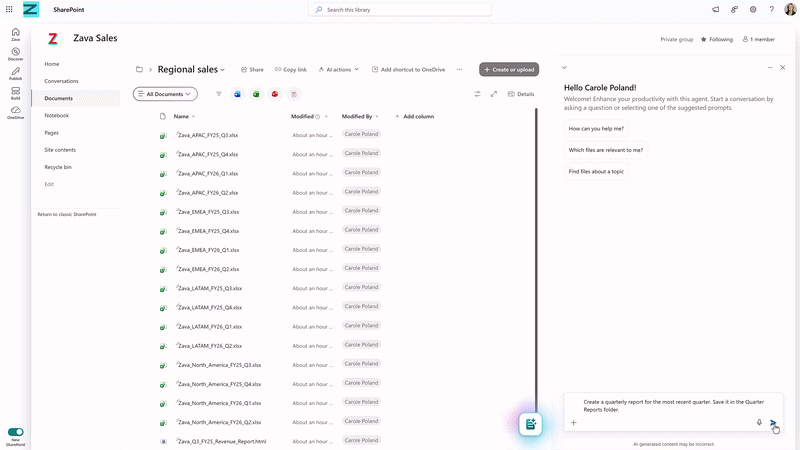This screenshot has height=450, width=800.
Task: Click the Search this library field
Action: (400, 9)
